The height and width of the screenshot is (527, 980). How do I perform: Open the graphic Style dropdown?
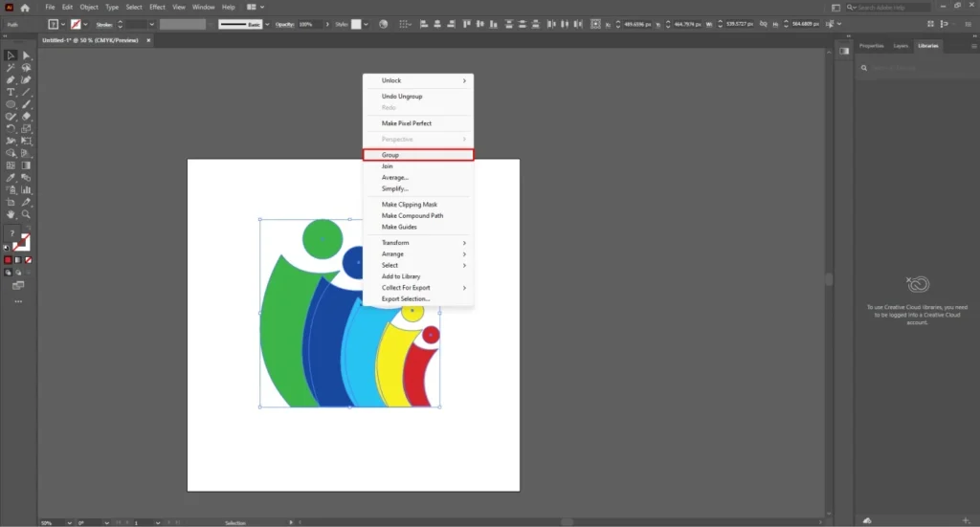pyautogui.click(x=367, y=24)
